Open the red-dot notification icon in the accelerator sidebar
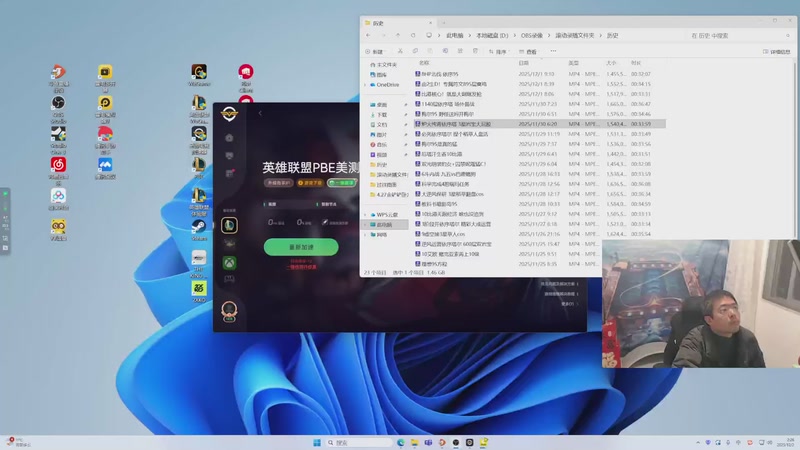Screen dimensions: 800x450 click(x=229, y=173)
